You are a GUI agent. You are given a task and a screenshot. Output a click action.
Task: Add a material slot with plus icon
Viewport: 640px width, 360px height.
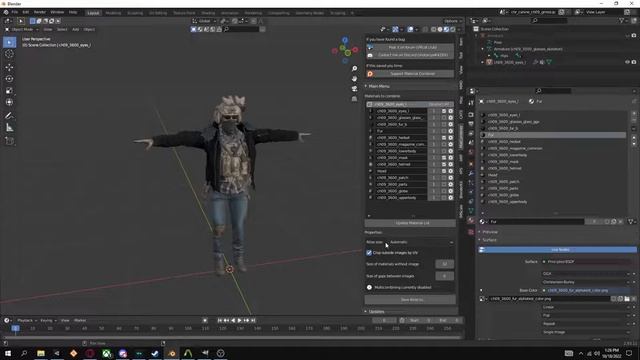[x=634, y=114]
